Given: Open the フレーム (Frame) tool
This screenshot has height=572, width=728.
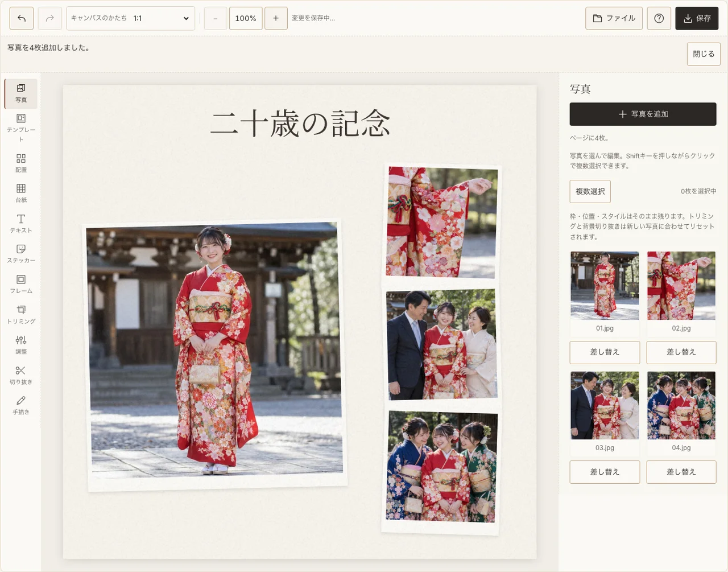Looking at the screenshot, I should [x=21, y=283].
